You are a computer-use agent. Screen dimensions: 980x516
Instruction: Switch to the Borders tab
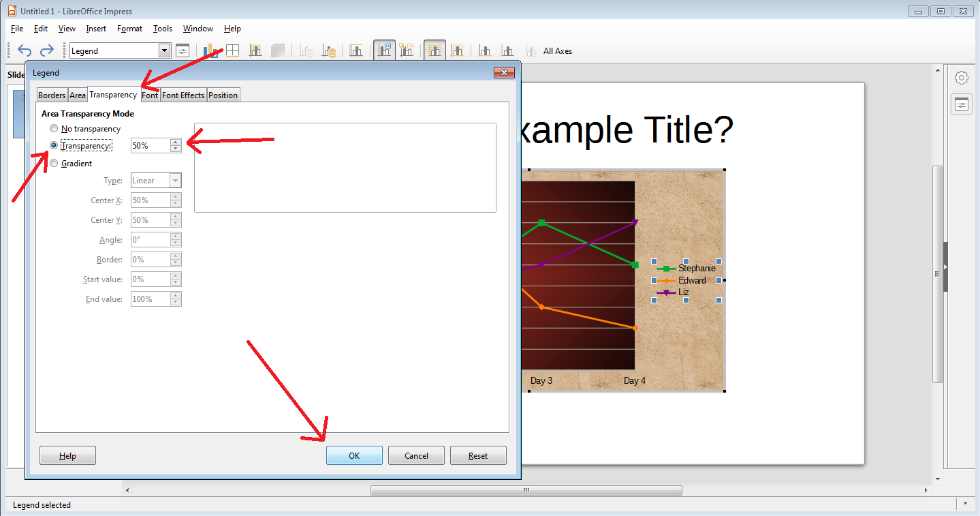(x=52, y=95)
